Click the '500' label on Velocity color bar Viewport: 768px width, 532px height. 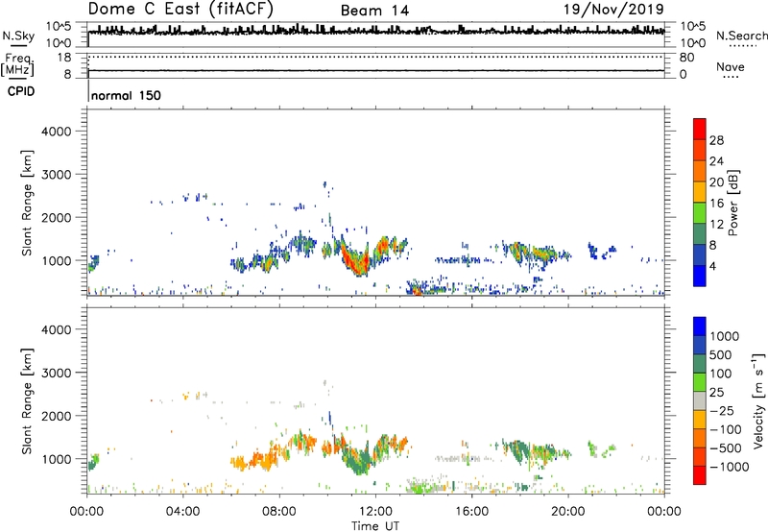721,354
